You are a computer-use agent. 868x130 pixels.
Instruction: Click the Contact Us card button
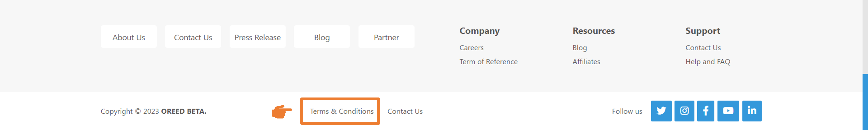click(x=193, y=37)
